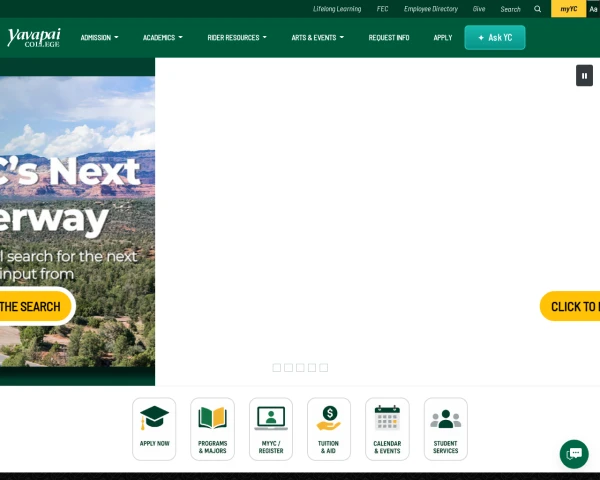Open Student Services people icon
The height and width of the screenshot is (480, 600).
tap(445, 429)
